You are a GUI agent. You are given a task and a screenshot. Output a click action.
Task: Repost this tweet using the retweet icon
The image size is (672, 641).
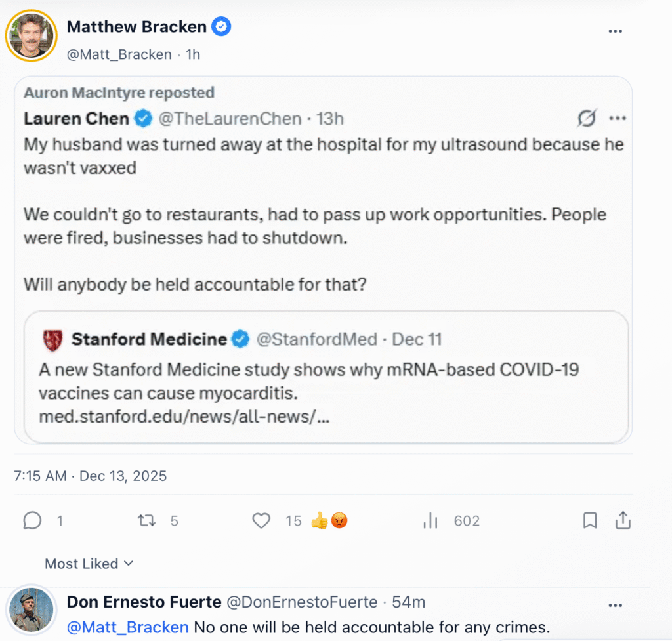(x=146, y=521)
